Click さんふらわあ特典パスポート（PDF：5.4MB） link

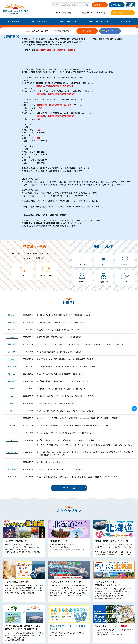[67, 627]
